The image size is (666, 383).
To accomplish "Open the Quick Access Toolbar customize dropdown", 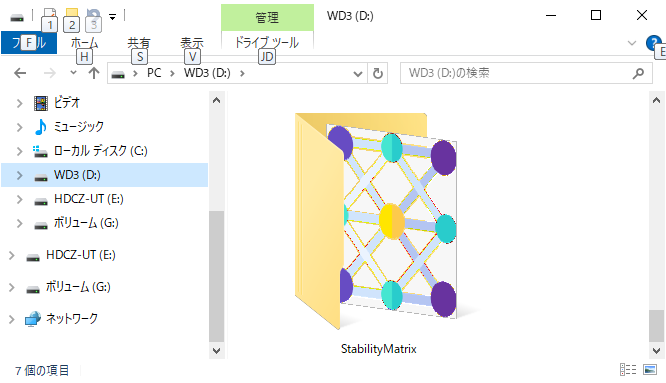I will (x=113, y=17).
